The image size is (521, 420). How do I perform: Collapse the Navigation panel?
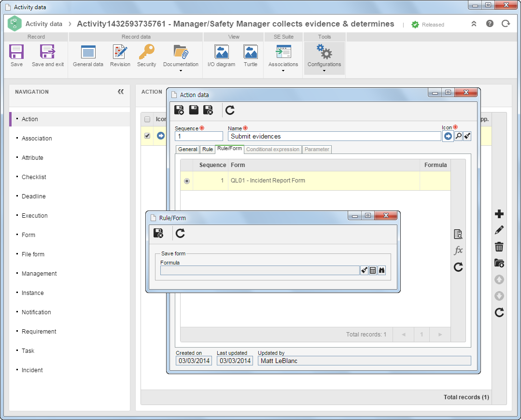click(x=121, y=92)
